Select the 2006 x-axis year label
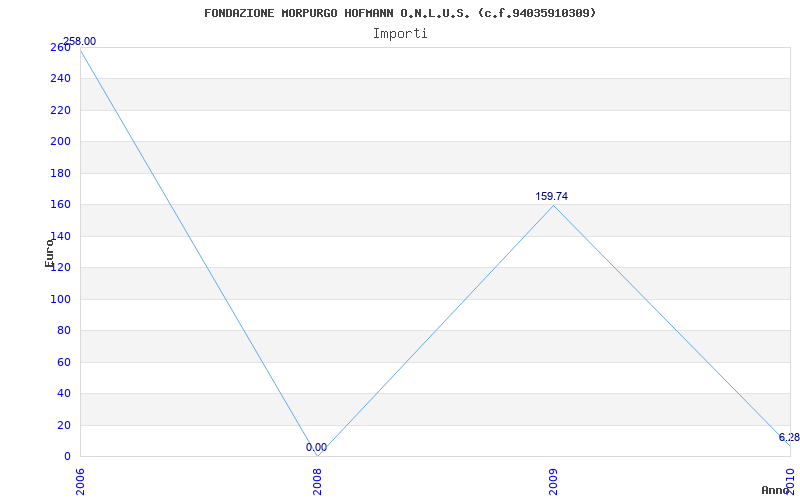This screenshot has width=800, height=500. coord(80,482)
